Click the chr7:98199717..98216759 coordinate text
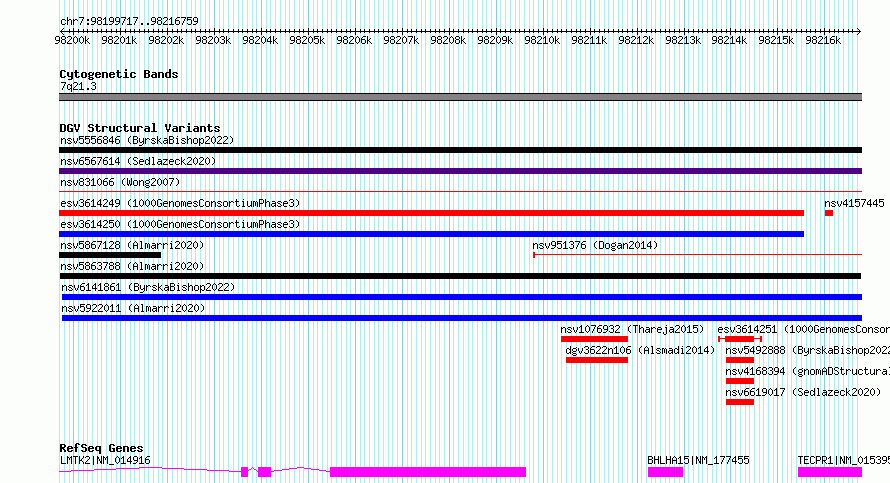The height and width of the screenshot is (483, 890). 129,22
